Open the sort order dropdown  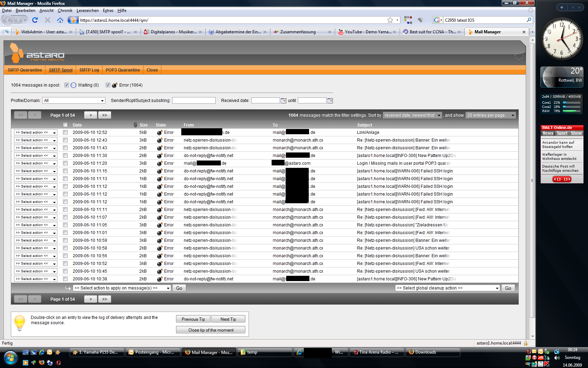(412, 115)
